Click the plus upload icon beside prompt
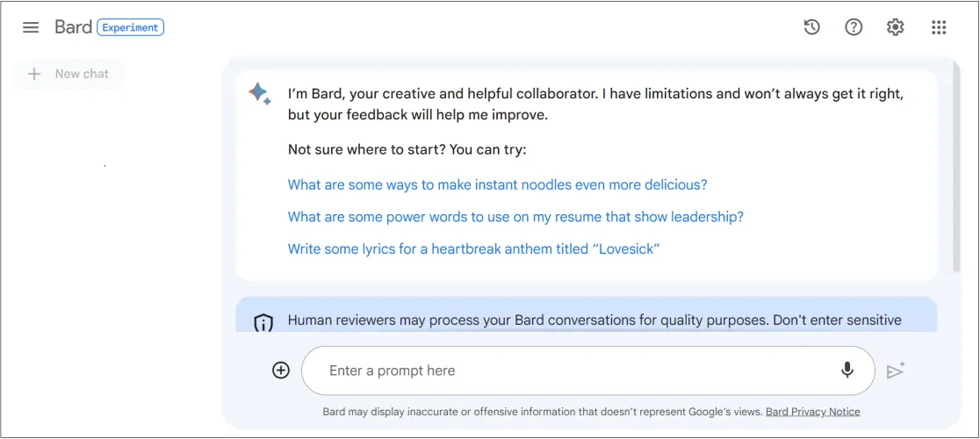Viewport: 980px width, 439px height. click(281, 371)
